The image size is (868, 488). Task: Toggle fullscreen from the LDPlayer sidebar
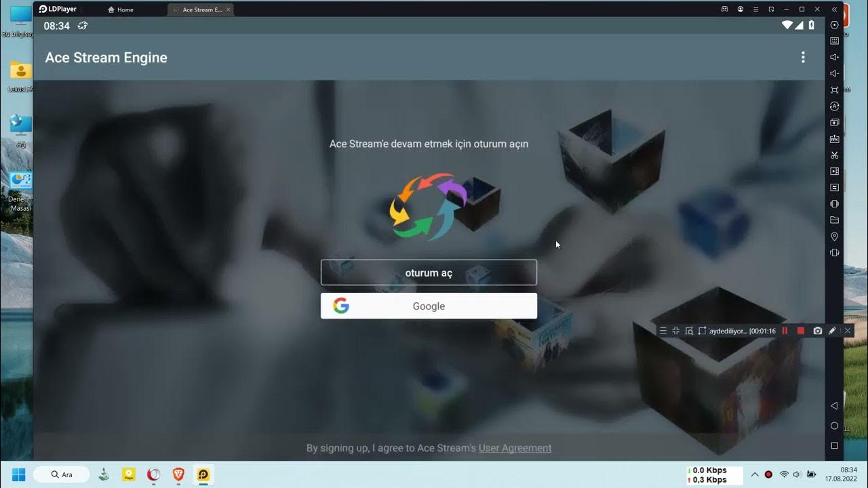pos(835,90)
